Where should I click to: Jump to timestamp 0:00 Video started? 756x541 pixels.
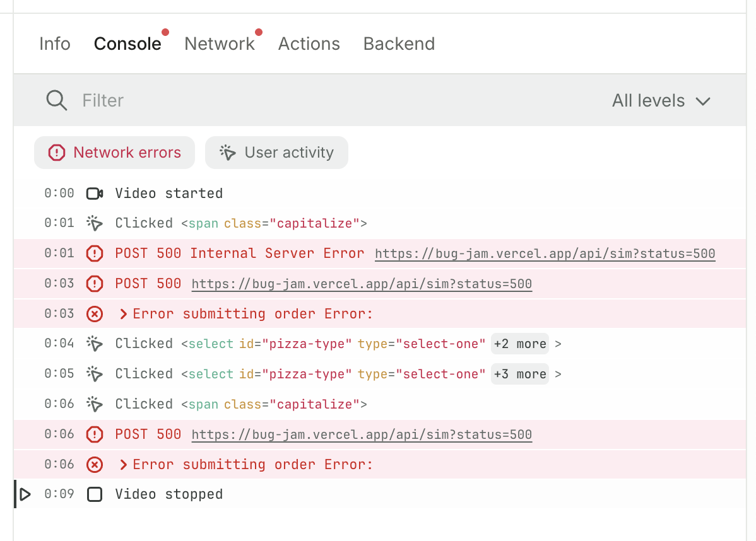[x=59, y=194]
